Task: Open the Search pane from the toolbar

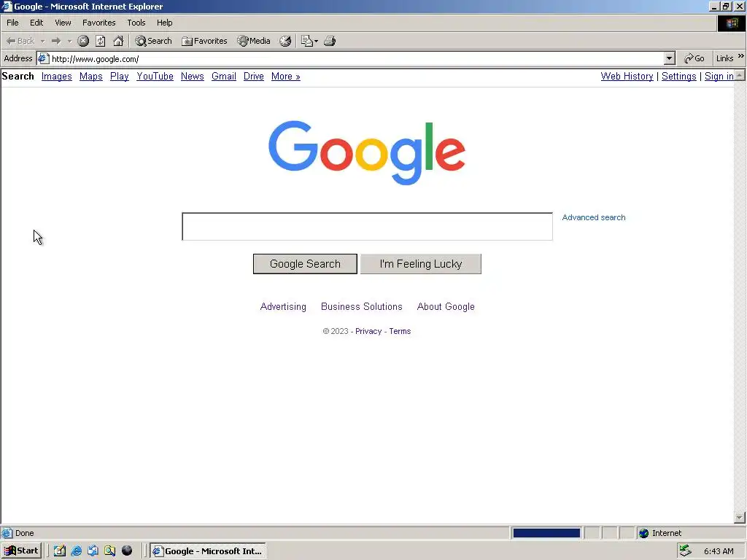Action: click(x=153, y=41)
